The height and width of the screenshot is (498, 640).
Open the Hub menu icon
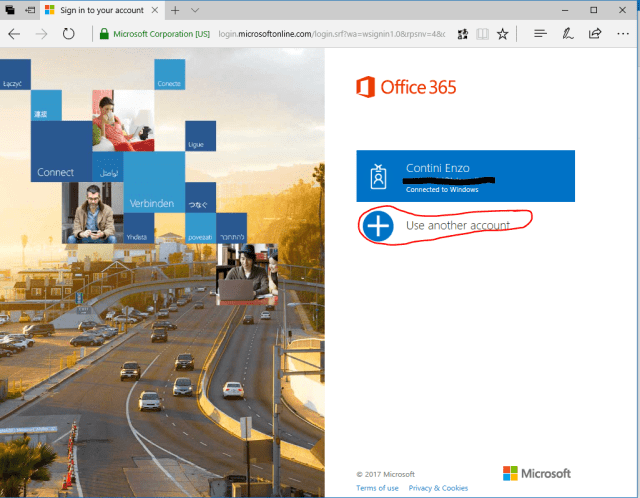click(540, 33)
